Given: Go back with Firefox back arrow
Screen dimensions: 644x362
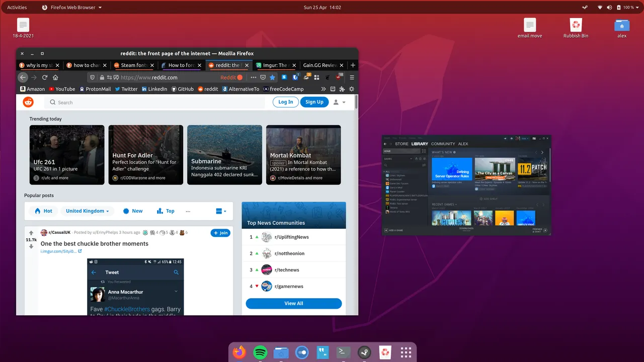Looking at the screenshot, I should click(23, 77).
